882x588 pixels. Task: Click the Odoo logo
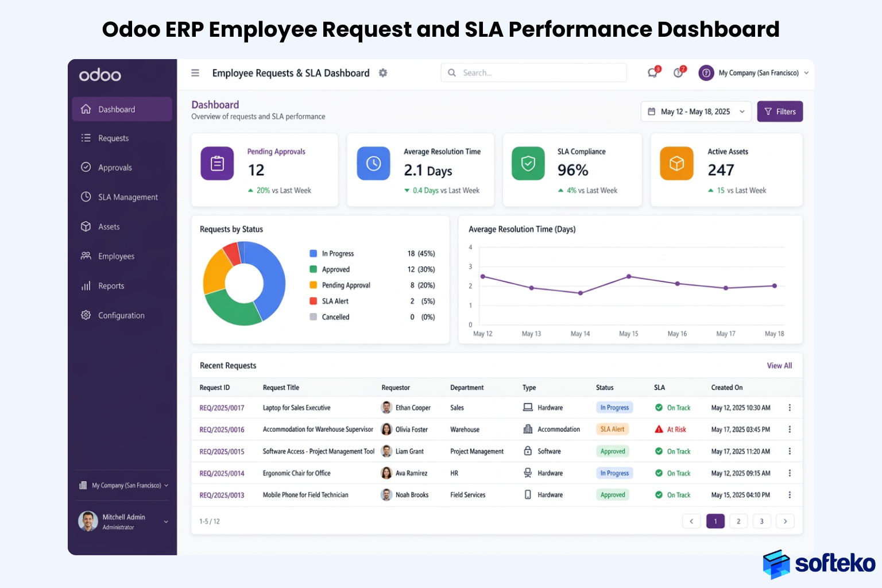[x=100, y=75]
